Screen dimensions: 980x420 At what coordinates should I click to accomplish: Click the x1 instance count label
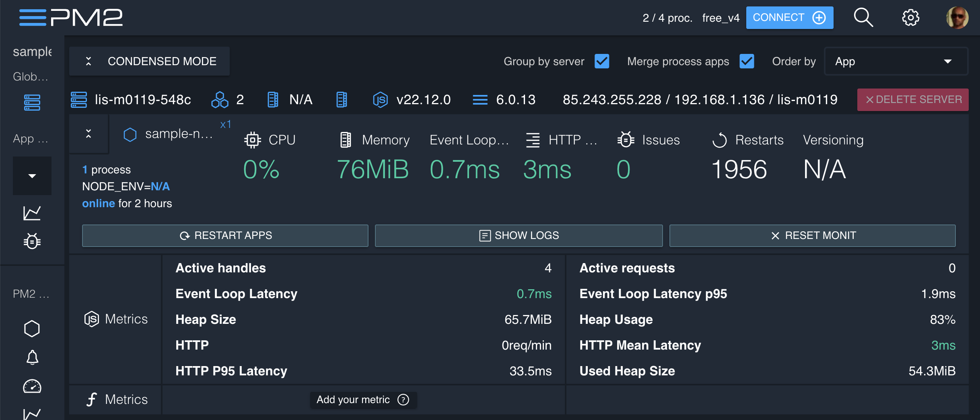point(225,125)
